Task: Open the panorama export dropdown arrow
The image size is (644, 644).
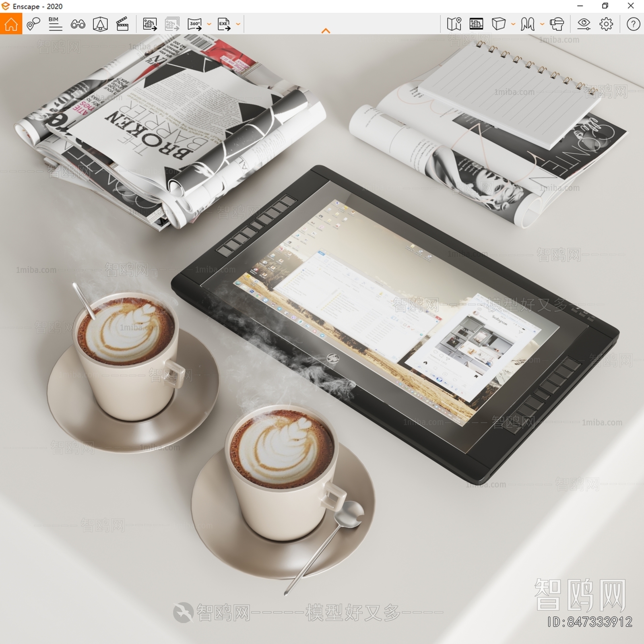Action: click(x=209, y=24)
